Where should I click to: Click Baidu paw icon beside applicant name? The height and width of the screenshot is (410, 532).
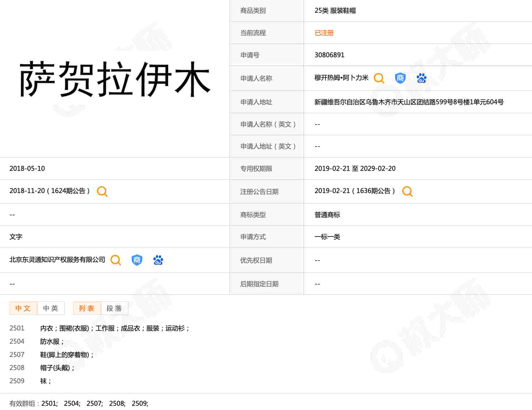[x=421, y=78]
